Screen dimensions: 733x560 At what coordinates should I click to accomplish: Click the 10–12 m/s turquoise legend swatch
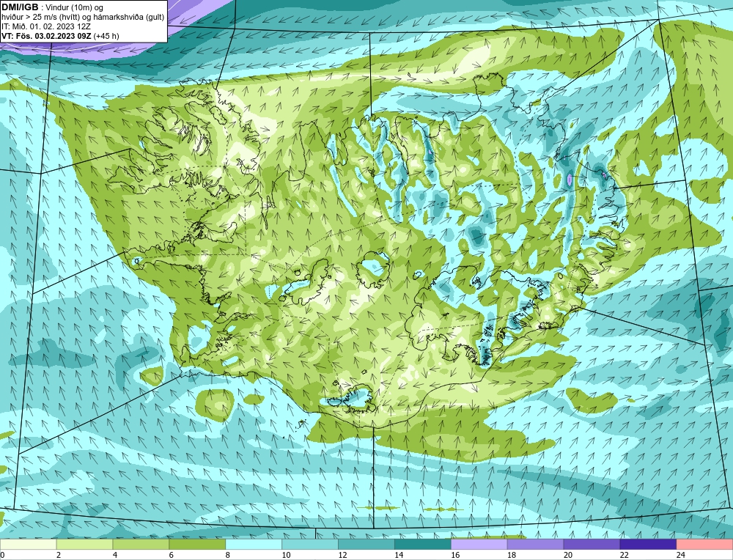[x=310, y=545]
